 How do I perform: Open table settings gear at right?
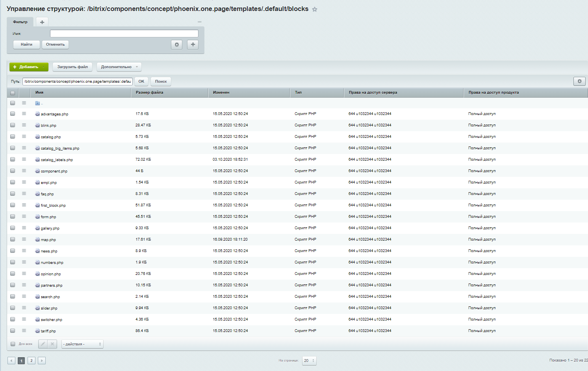pos(579,81)
